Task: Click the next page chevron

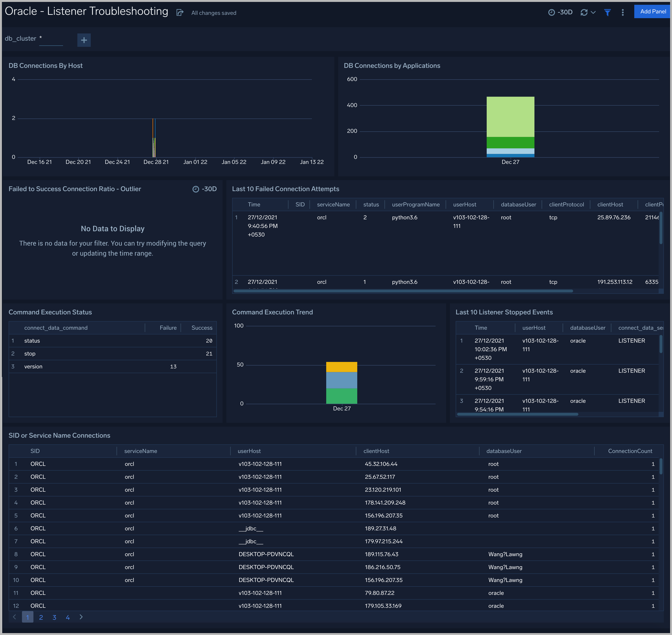Action: coord(81,617)
